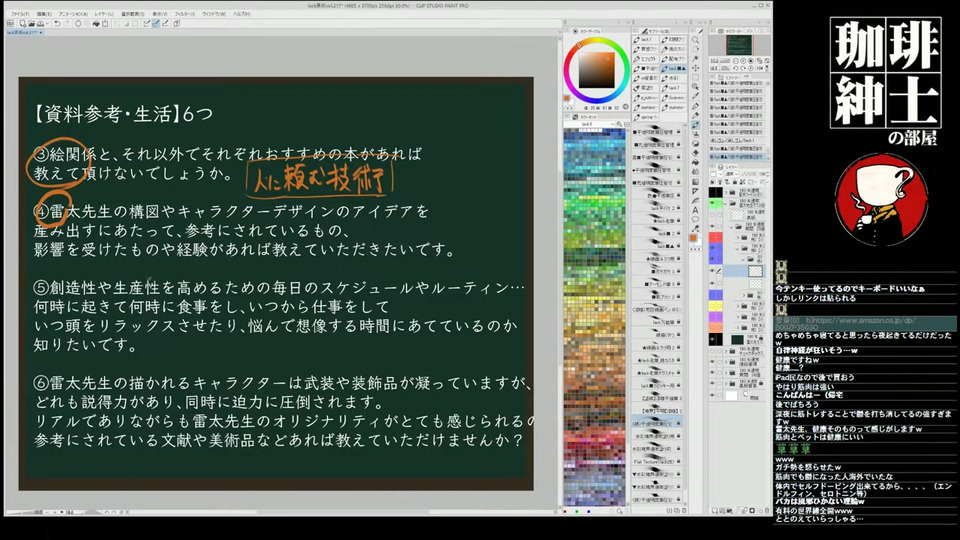Show the hidden チェックボックス folder

pos(713,351)
